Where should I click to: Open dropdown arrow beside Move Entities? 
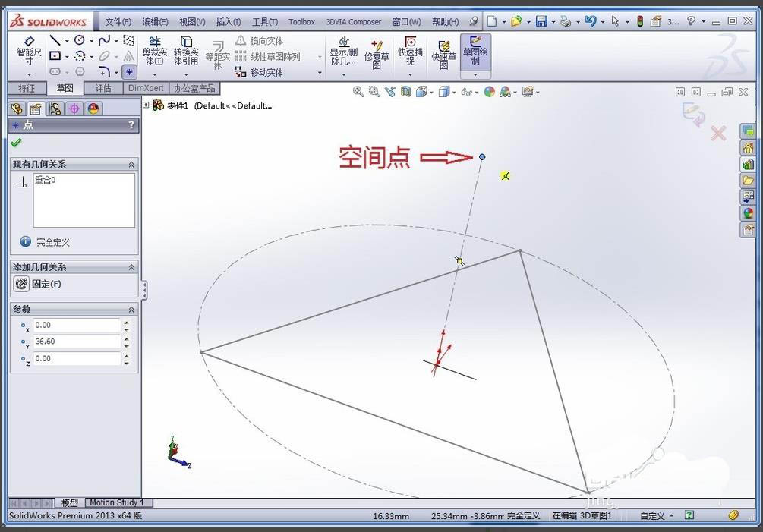click(320, 72)
